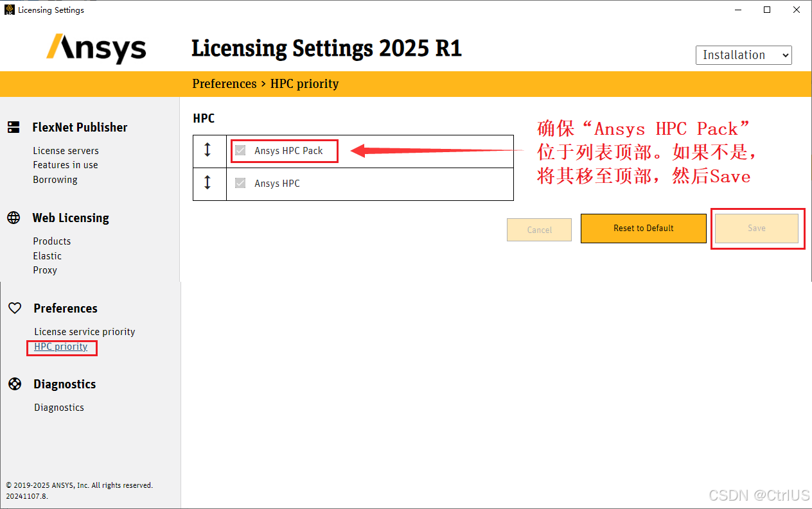Select HPC priority link in sidebar
This screenshot has height=509, width=812.
(x=61, y=347)
